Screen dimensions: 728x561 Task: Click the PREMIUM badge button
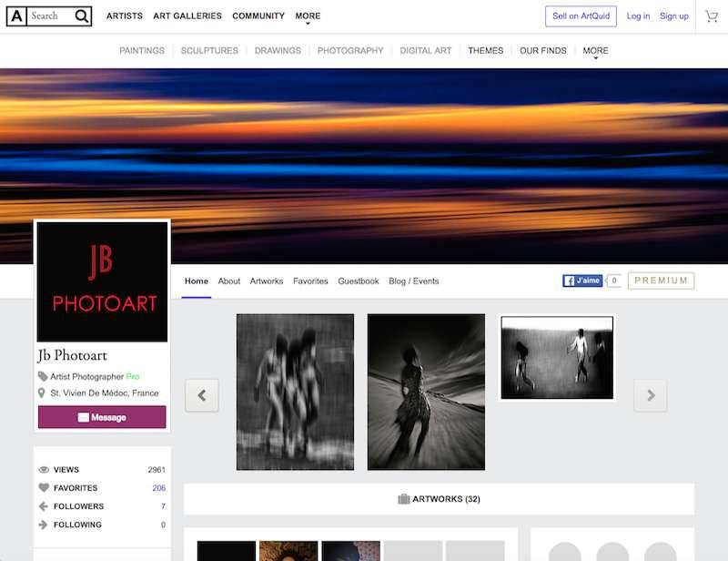(x=661, y=280)
